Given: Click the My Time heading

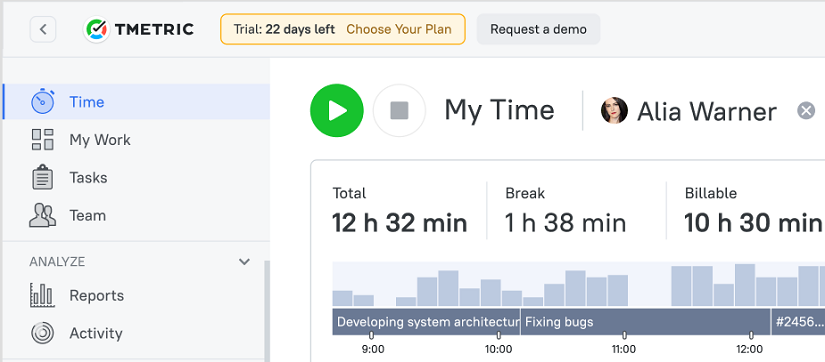Looking at the screenshot, I should coord(499,111).
